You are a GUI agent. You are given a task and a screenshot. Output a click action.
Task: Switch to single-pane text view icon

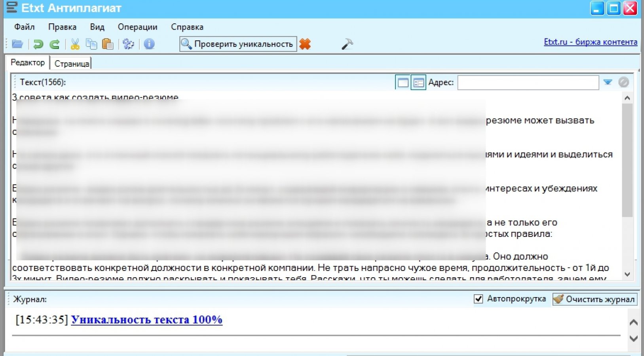[x=403, y=82]
